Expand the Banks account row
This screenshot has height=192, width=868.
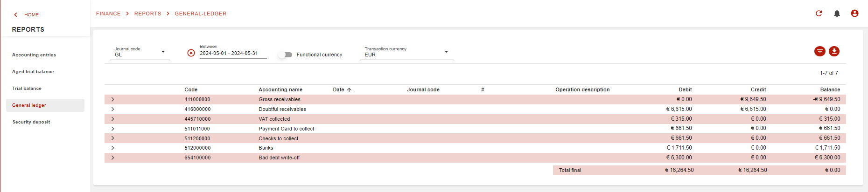(112, 148)
